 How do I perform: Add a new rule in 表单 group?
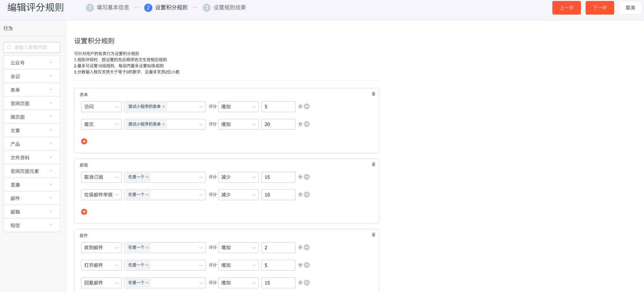[x=84, y=141]
